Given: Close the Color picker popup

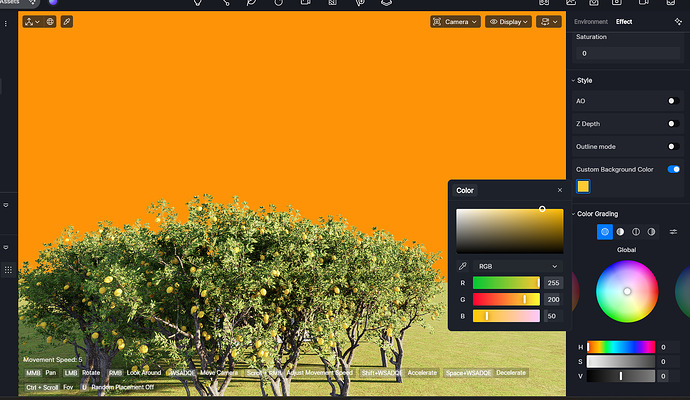Looking at the screenshot, I should [560, 190].
